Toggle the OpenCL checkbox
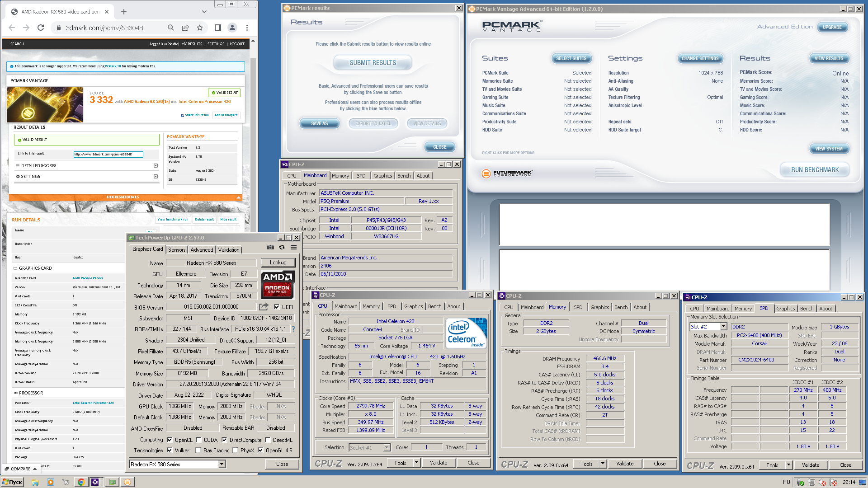The height and width of the screenshot is (488, 868). point(170,440)
